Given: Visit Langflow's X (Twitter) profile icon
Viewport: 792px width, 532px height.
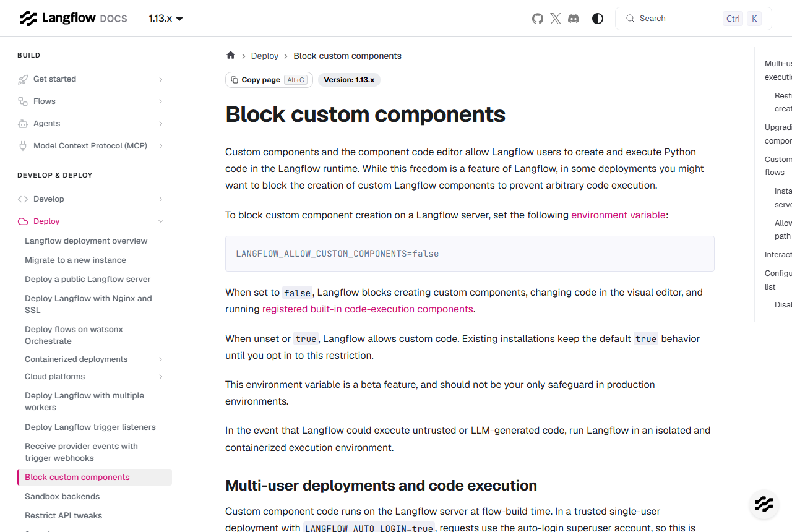Looking at the screenshot, I should (x=556, y=19).
